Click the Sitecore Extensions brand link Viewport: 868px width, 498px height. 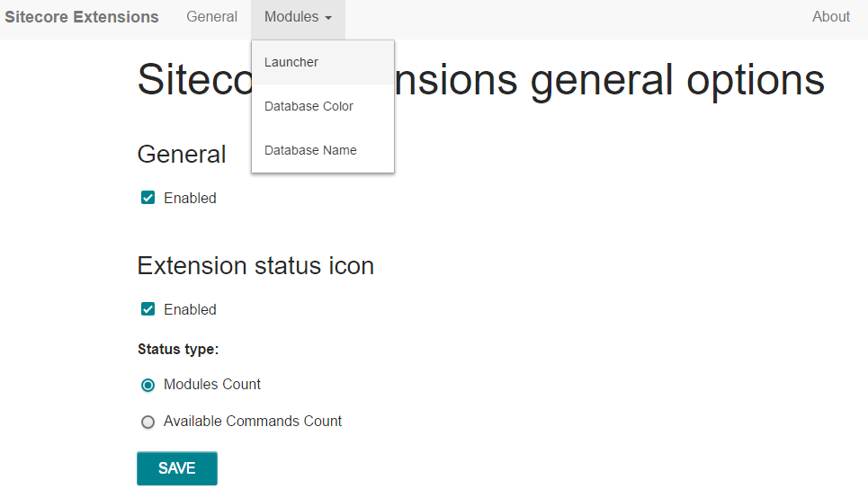coord(81,17)
